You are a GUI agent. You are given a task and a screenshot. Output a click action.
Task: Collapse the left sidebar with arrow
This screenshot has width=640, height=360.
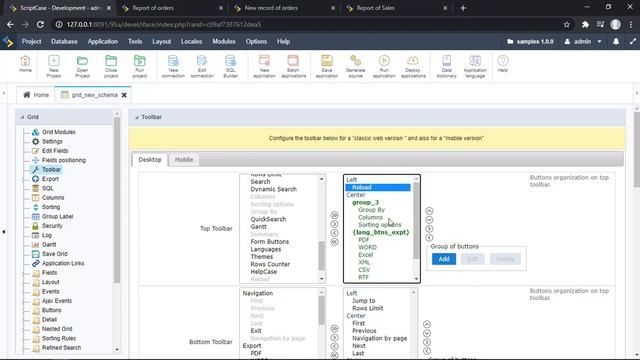pos(4,231)
